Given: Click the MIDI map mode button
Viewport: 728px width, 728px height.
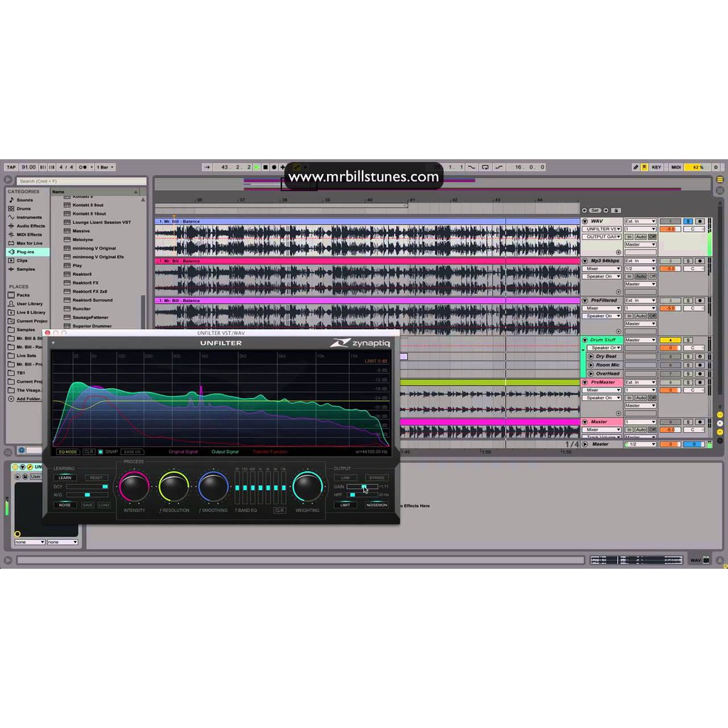Looking at the screenshot, I should [676, 167].
